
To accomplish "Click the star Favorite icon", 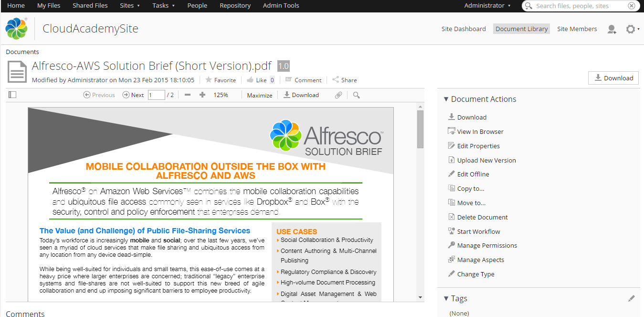I will (x=209, y=80).
